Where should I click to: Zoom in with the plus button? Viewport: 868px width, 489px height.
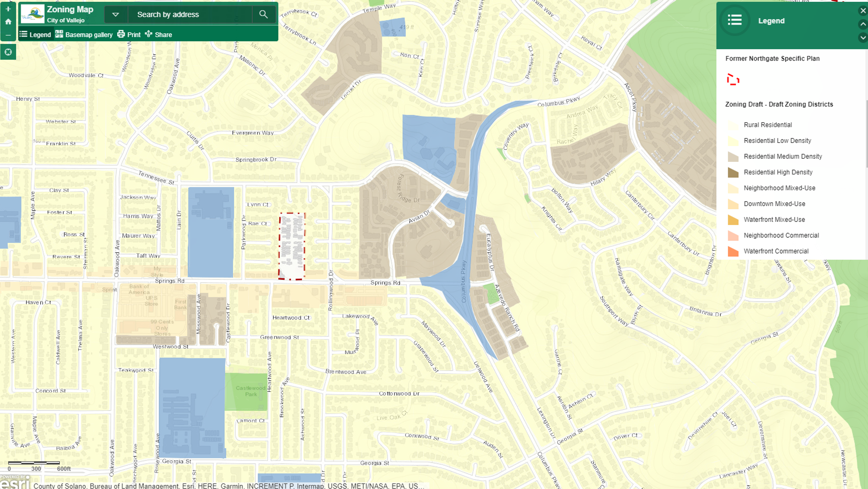8,9
